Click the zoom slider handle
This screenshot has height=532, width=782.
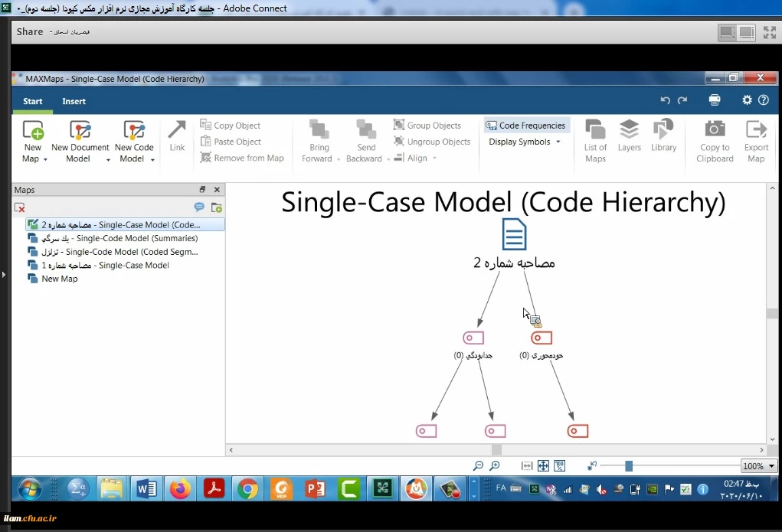coord(629,466)
